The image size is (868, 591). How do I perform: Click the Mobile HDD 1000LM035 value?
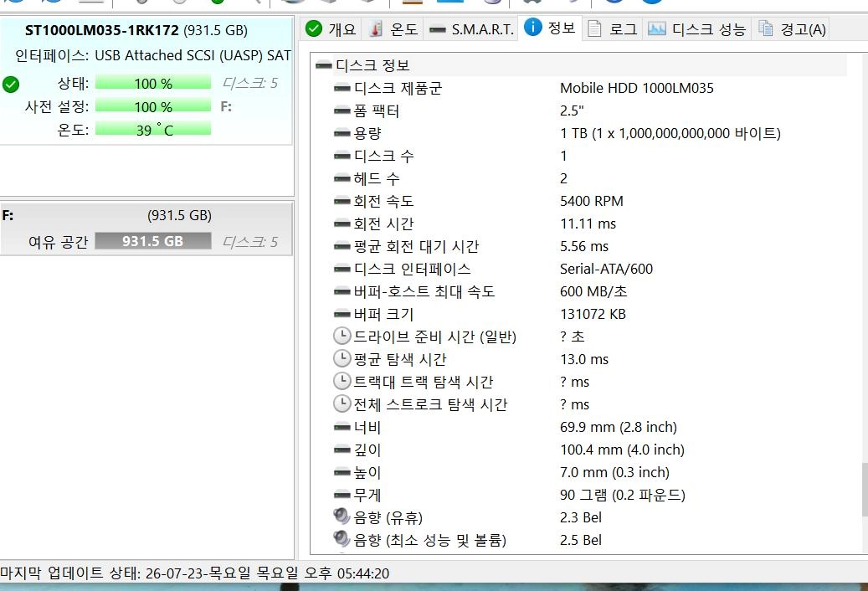pyautogui.click(x=637, y=88)
